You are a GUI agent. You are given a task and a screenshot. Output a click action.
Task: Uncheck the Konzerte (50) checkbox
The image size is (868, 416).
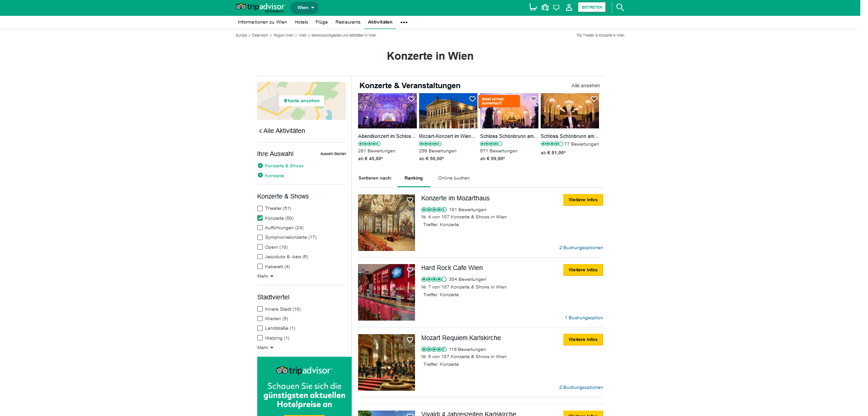(x=260, y=218)
